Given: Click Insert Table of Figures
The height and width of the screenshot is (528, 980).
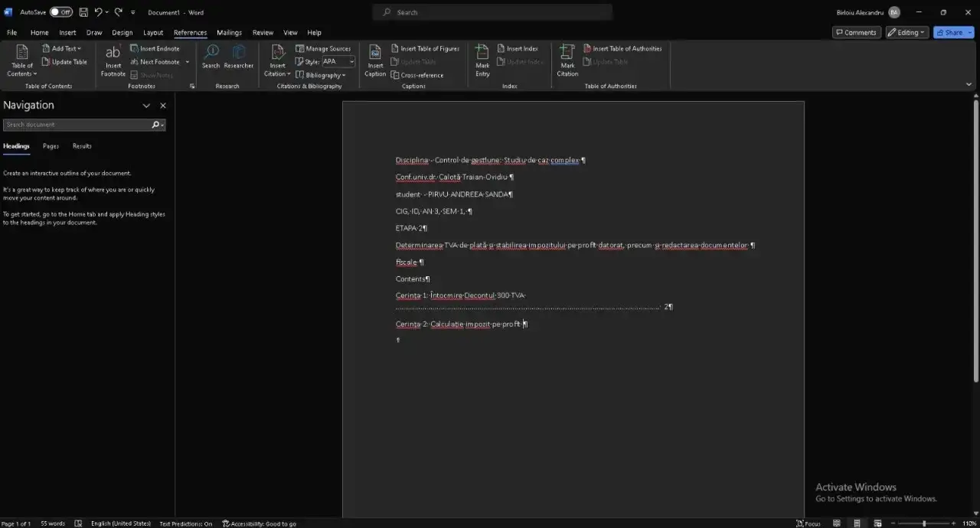Looking at the screenshot, I should 425,48.
